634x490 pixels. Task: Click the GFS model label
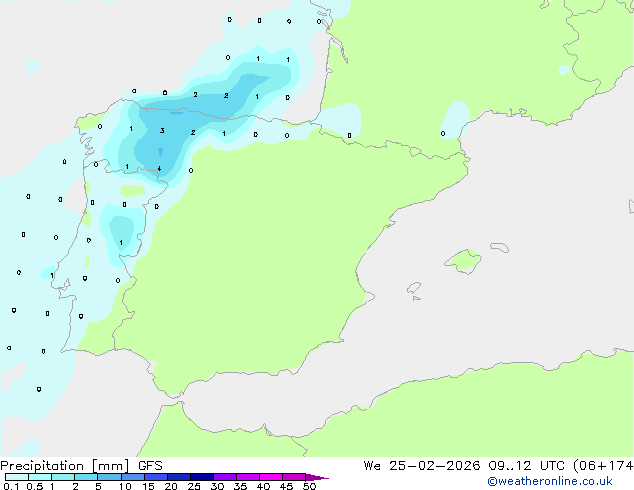150,466
